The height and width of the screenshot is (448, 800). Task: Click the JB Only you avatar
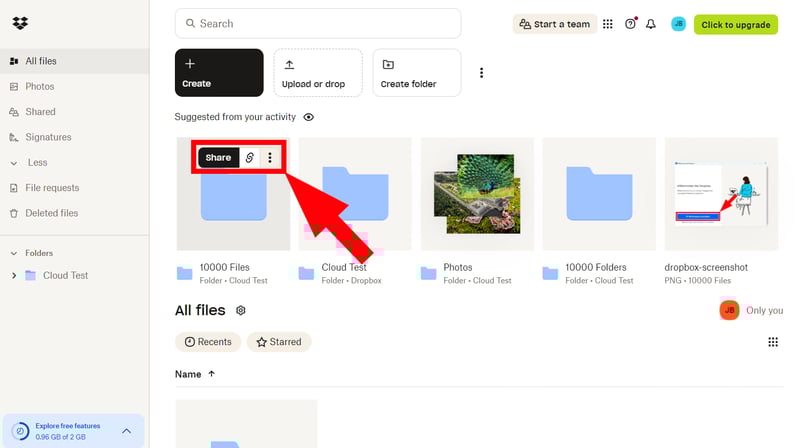point(729,310)
